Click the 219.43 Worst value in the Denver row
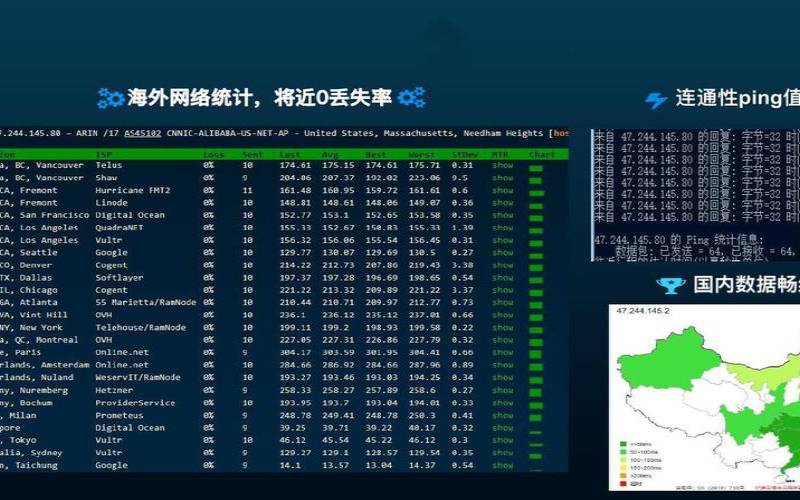 tap(424, 265)
